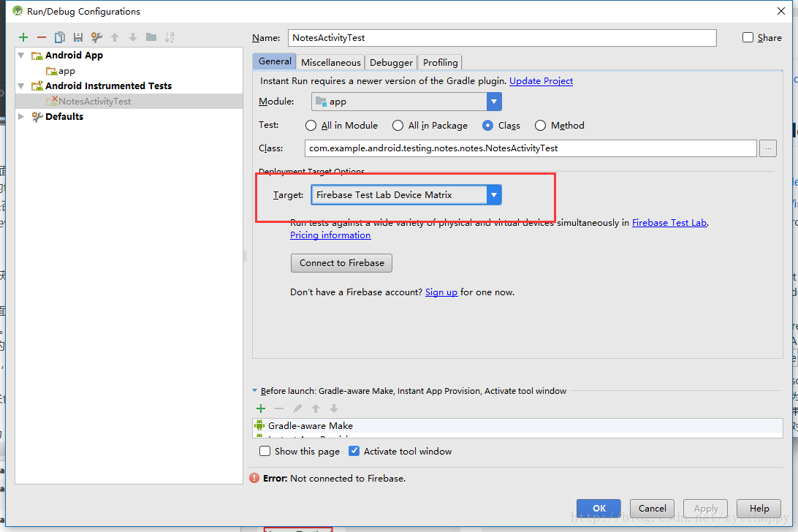Click the Android icon beside Gradle-aware Make
The image size is (798, 532).
coord(259,425)
